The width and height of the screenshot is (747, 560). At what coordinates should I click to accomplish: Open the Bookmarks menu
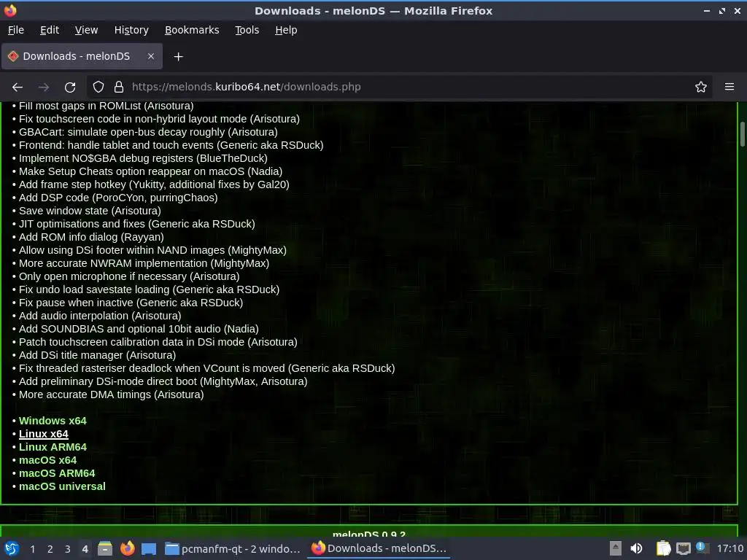pos(192,30)
